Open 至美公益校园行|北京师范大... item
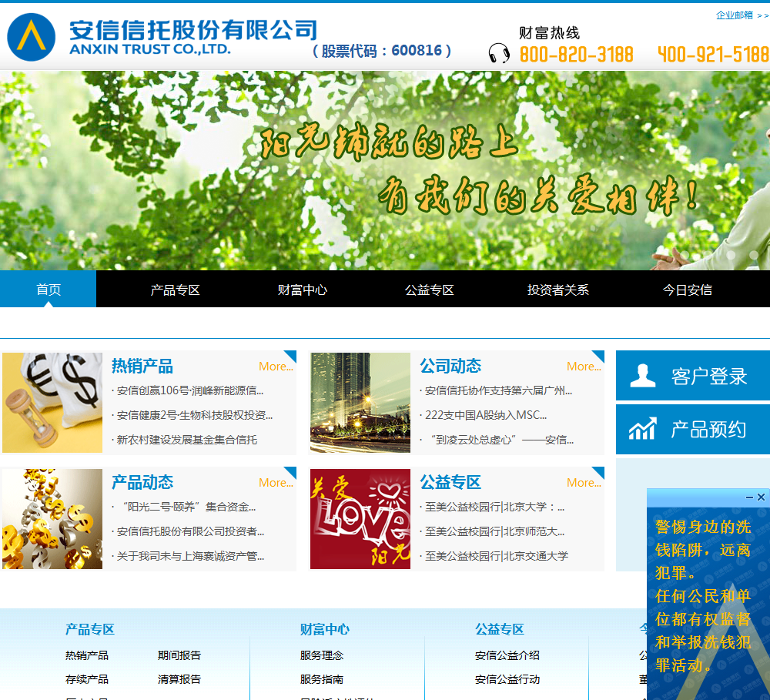The width and height of the screenshot is (770, 700). click(494, 531)
